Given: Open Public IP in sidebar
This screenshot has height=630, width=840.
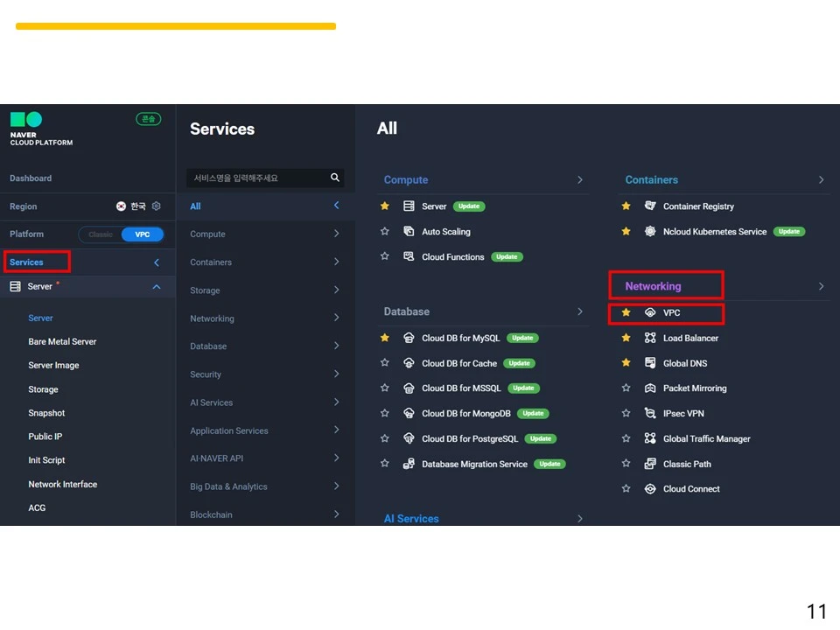Looking at the screenshot, I should pos(45,437).
